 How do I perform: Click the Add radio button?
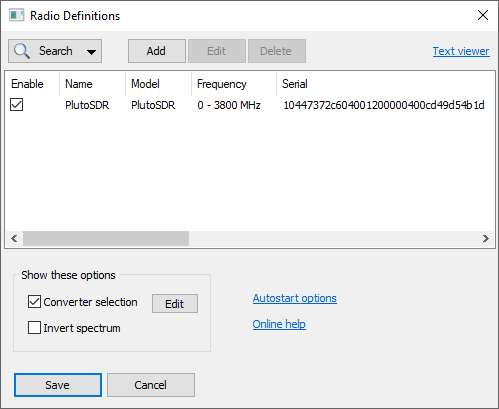[x=157, y=51]
